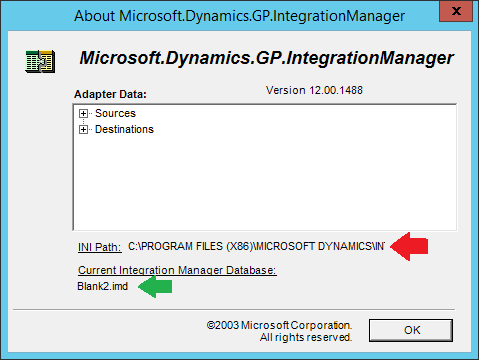Click the C:\PROGRAM FILES (X86) path text
The image size is (479, 360).
(x=256, y=246)
